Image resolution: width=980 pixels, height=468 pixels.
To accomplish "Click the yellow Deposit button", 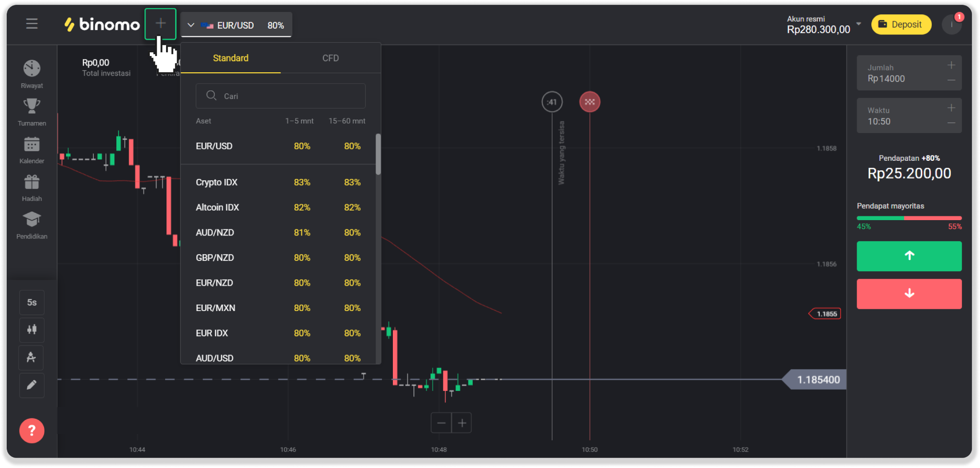I will point(901,24).
